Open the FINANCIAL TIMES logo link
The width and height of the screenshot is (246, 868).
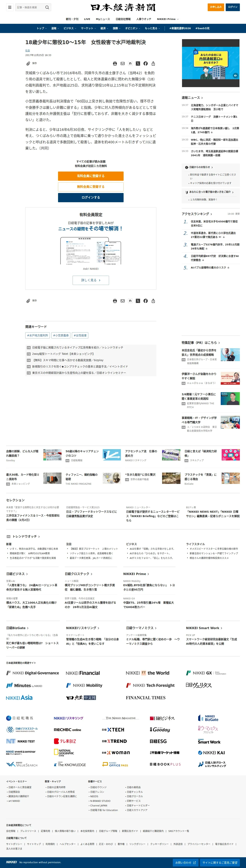click(x=146, y=698)
